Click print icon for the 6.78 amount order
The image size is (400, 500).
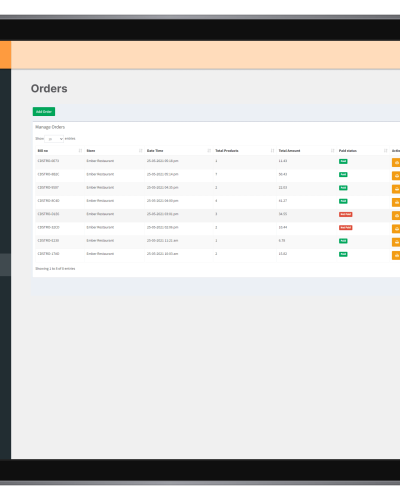[396, 242]
